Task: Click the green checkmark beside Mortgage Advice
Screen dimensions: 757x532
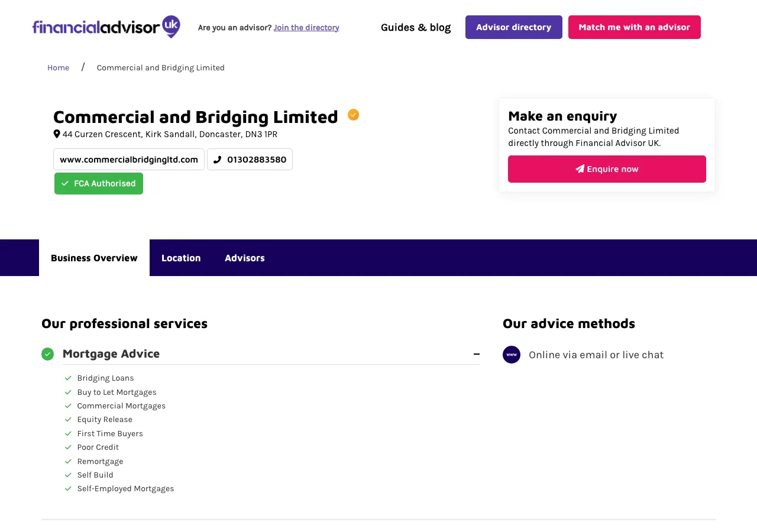Action: [48, 354]
